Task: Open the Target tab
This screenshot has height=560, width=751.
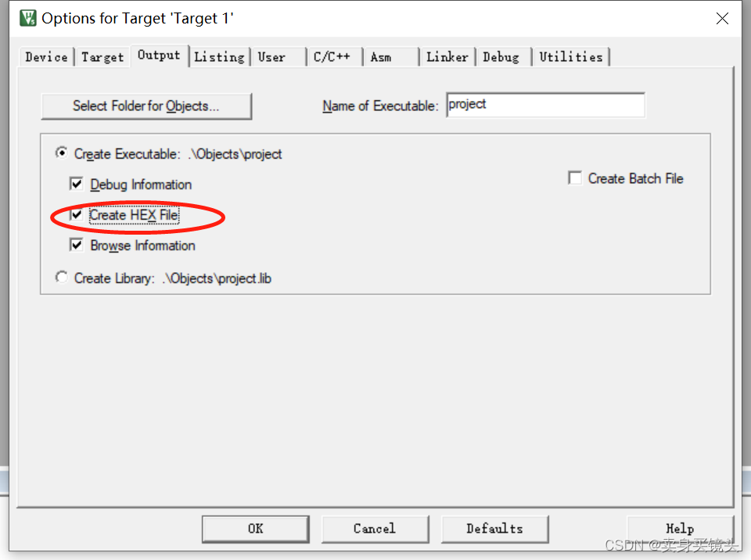Action: [102, 57]
